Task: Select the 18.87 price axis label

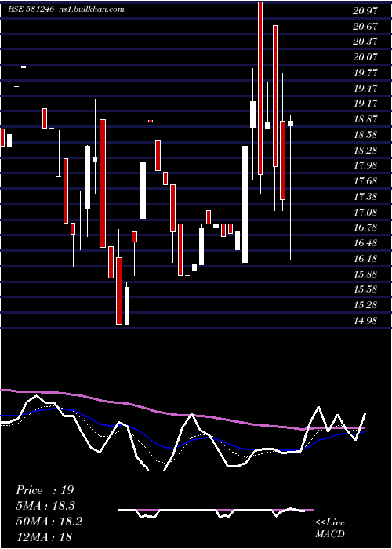Action: click(365, 119)
